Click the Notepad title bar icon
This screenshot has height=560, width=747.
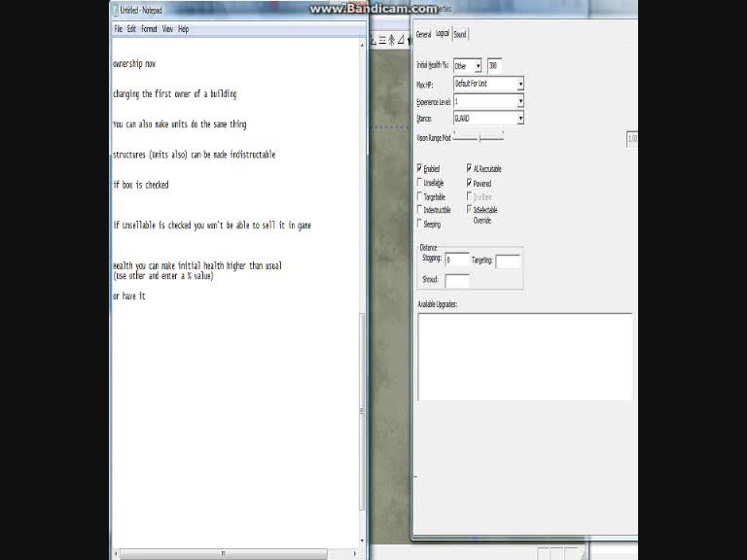(x=115, y=10)
